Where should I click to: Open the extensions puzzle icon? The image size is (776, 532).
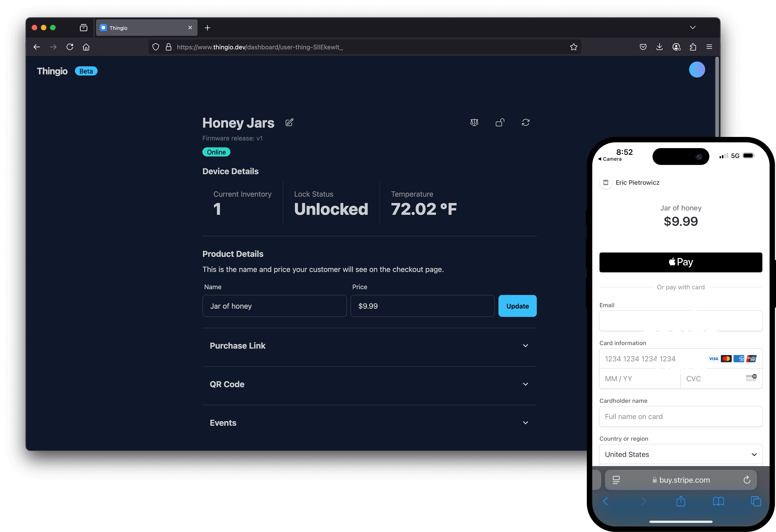693,47
